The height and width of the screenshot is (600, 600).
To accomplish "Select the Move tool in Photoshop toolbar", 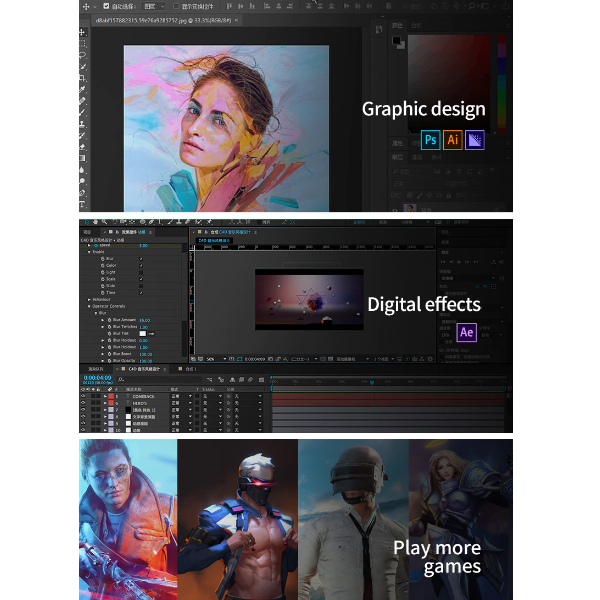I will pos(83,32).
